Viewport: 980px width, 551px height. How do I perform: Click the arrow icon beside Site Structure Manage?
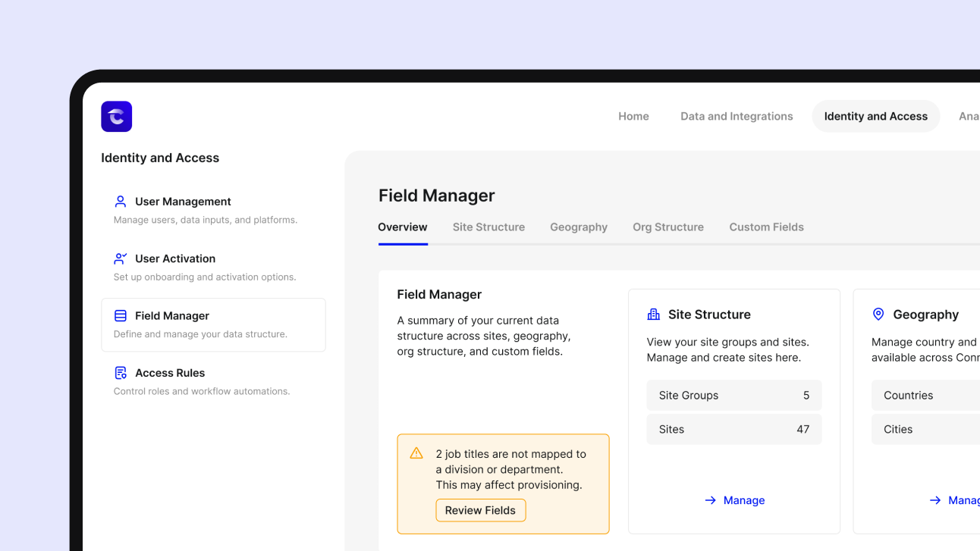(x=710, y=500)
